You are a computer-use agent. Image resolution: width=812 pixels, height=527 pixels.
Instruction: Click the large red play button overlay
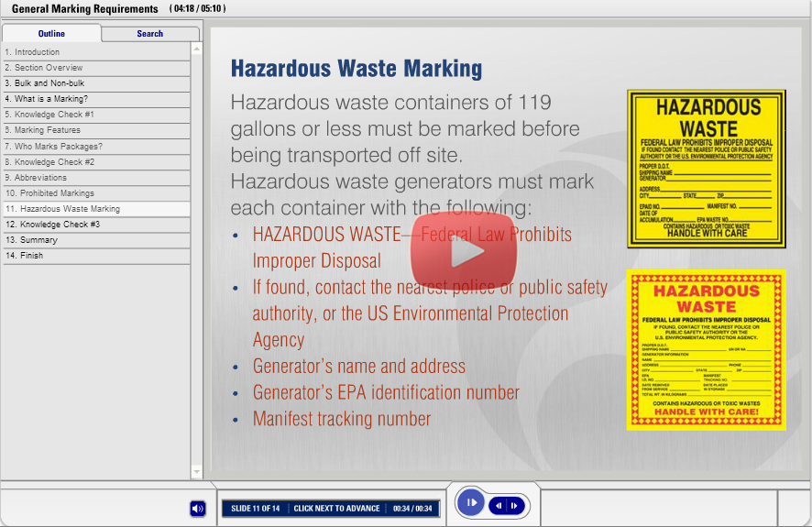tap(464, 250)
